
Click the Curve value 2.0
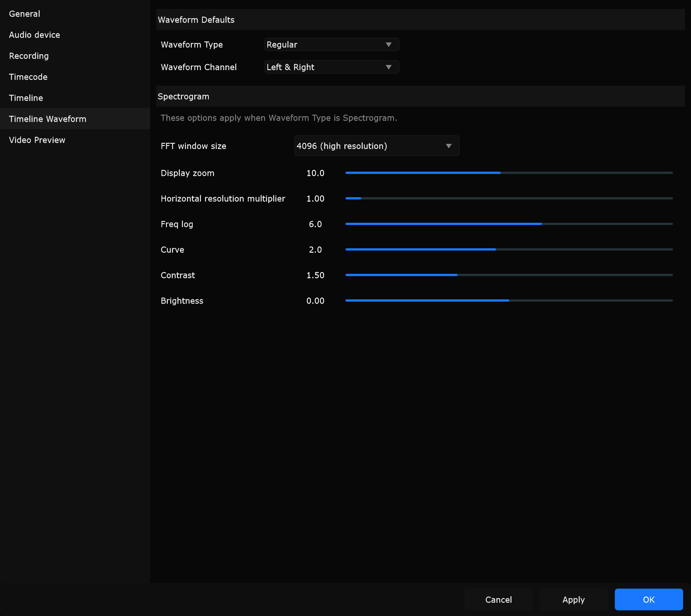pyautogui.click(x=315, y=250)
